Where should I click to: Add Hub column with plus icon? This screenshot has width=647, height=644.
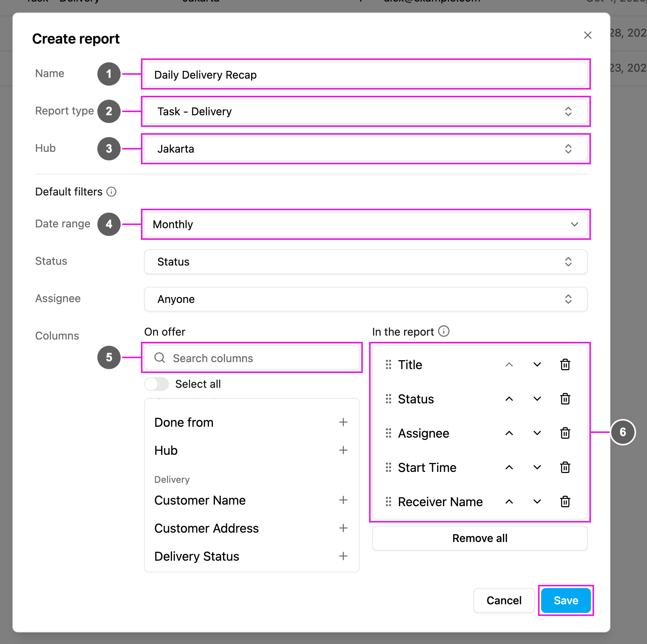(x=343, y=450)
